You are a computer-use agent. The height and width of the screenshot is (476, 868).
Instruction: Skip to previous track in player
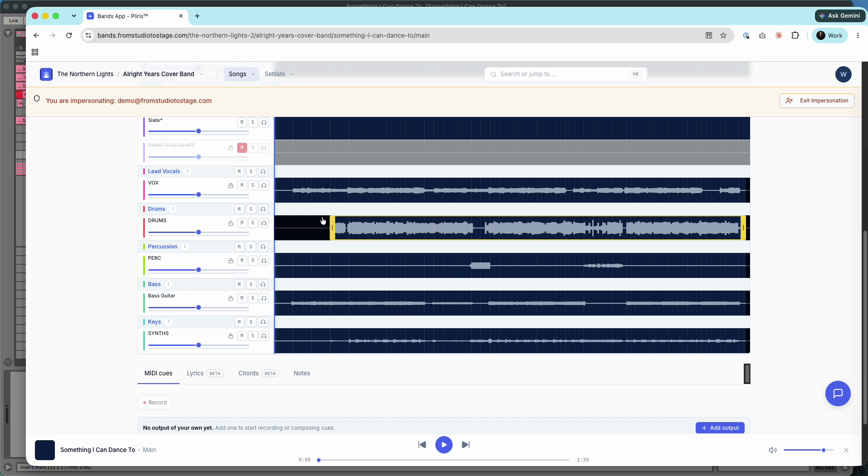click(422, 445)
